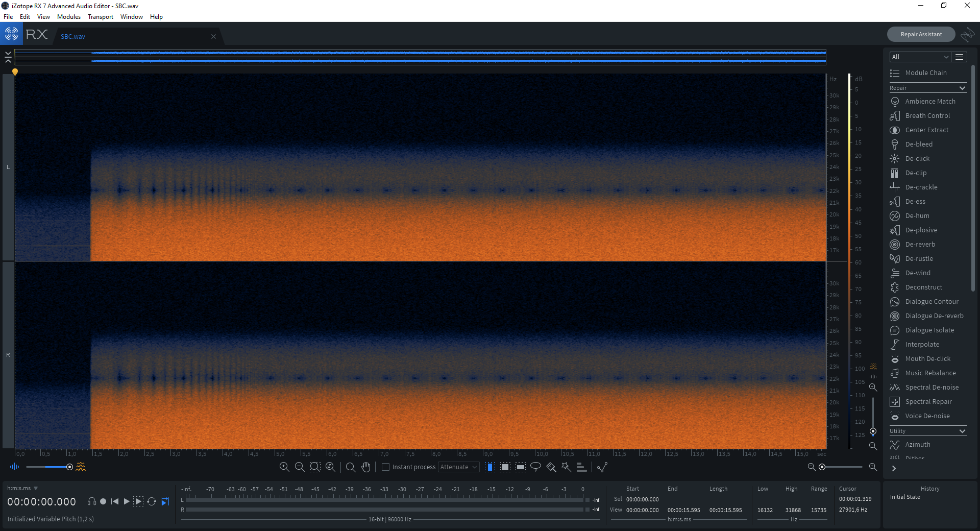Zoom to selection in toolbar

point(315,467)
